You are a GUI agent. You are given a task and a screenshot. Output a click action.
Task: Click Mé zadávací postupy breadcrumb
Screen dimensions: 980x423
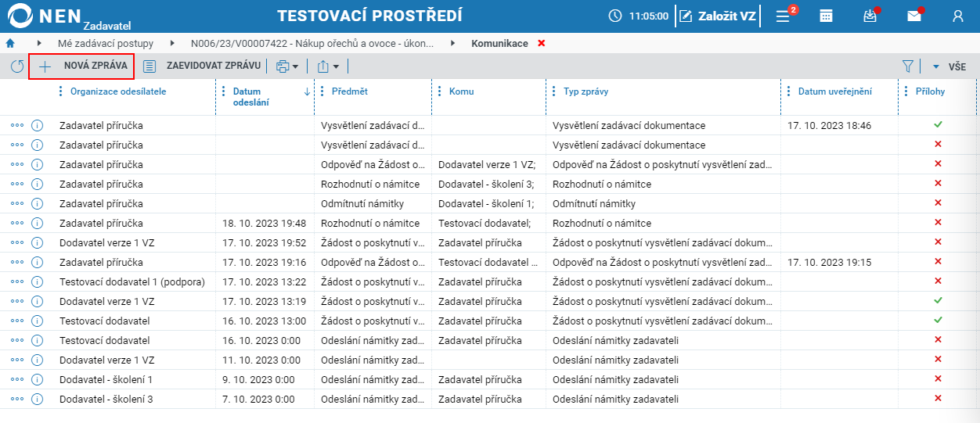[x=106, y=43]
